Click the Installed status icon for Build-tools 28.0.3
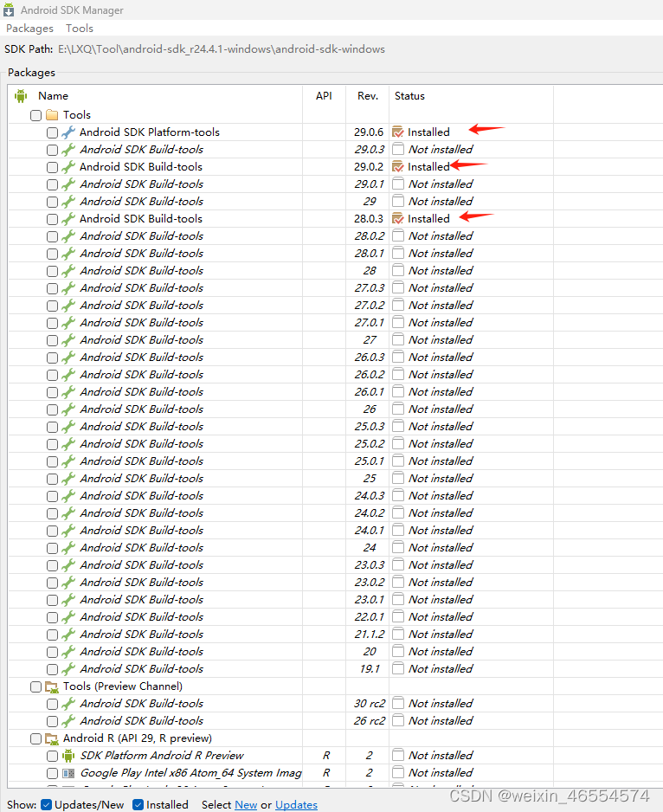Viewport: 663px width, 812px height. pos(398,218)
